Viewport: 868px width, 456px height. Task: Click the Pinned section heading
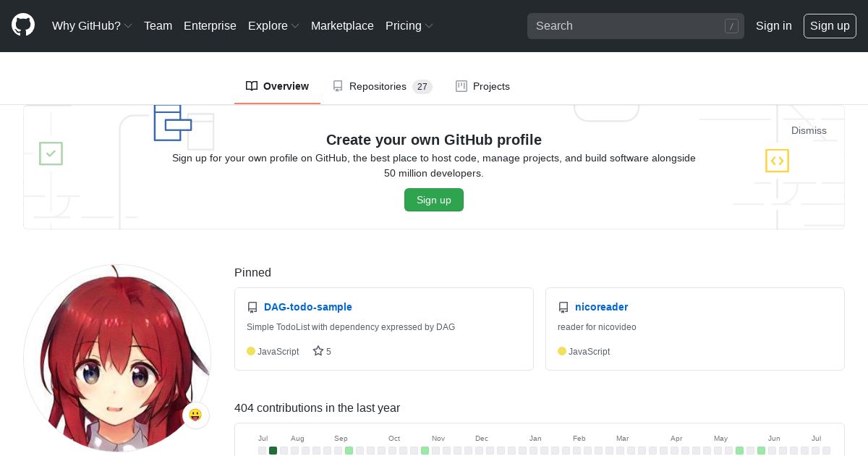pyautogui.click(x=252, y=273)
